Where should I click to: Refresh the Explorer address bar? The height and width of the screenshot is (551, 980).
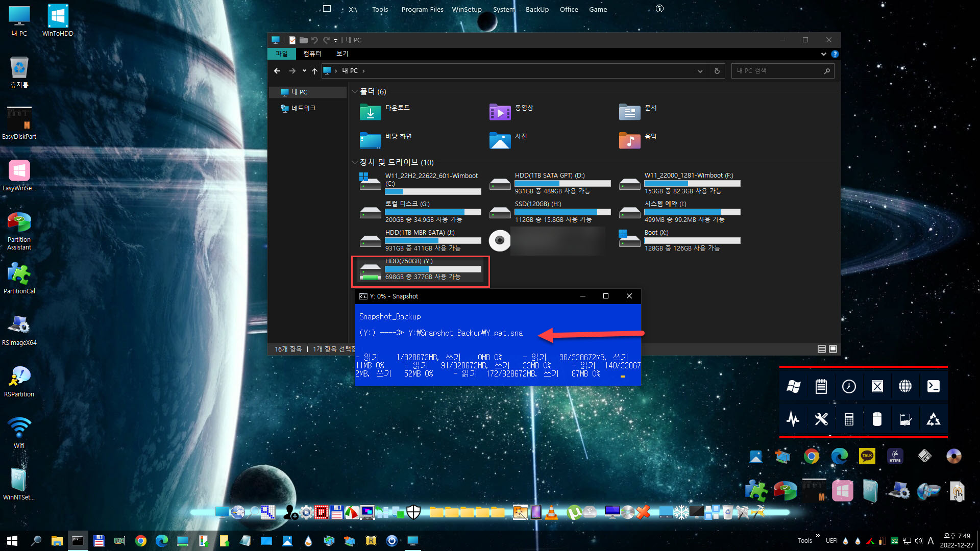point(717,71)
